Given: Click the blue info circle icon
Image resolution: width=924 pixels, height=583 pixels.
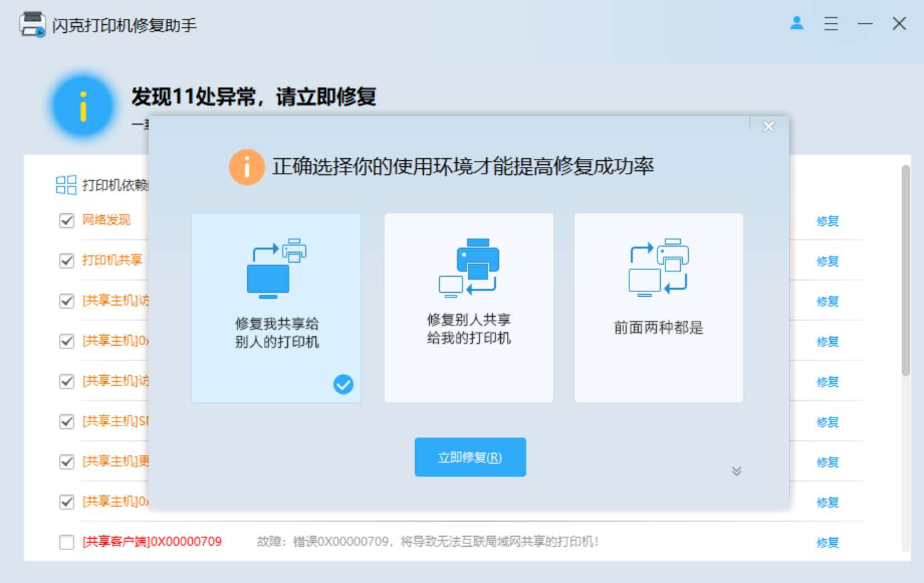Looking at the screenshot, I should pyautogui.click(x=83, y=107).
